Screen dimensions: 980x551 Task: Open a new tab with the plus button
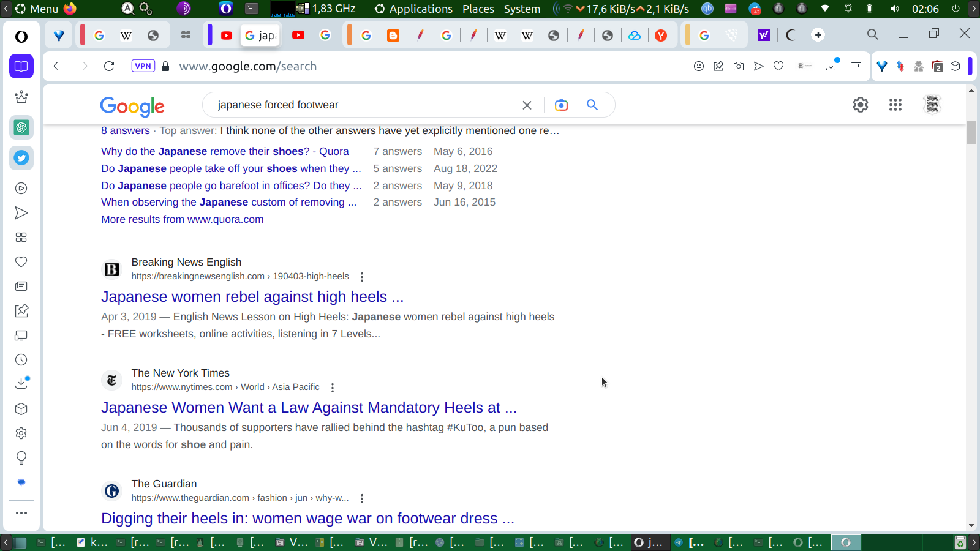click(818, 35)
